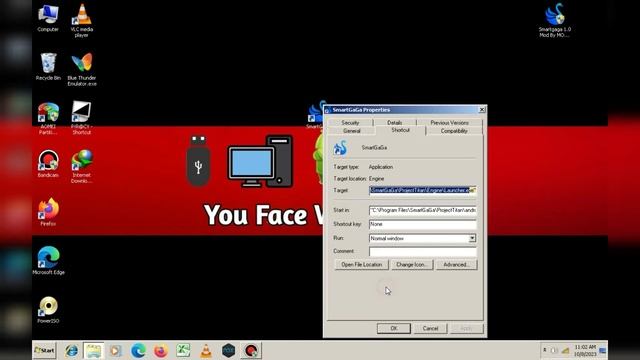
Task: Show hidden system tray icons
Action: point(544,350)
